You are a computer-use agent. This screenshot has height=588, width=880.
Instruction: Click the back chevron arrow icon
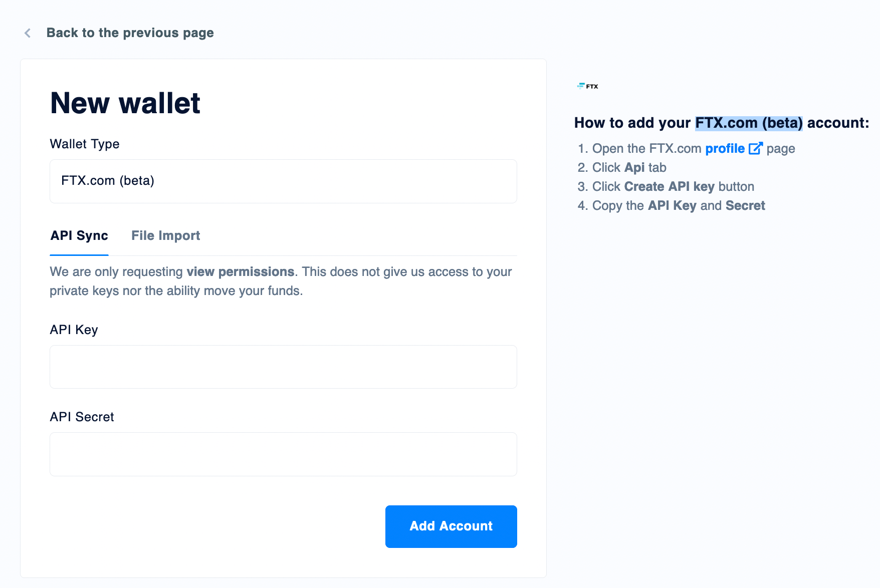click(x=28, y=33)
